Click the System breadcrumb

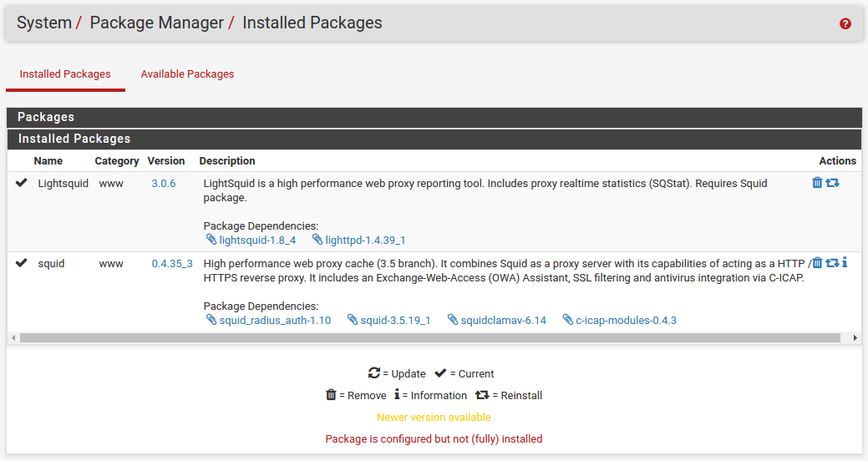(44, 23)
